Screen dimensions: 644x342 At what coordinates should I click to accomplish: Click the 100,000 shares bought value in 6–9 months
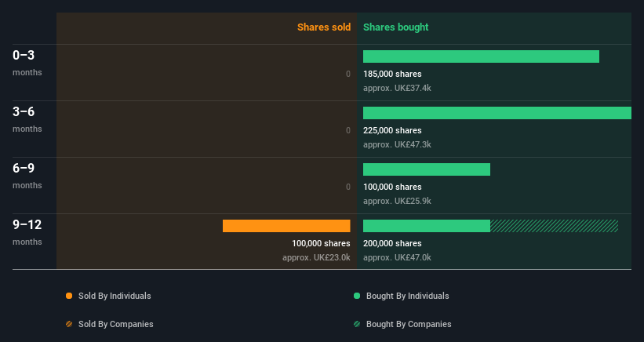[x=392, y=187]
